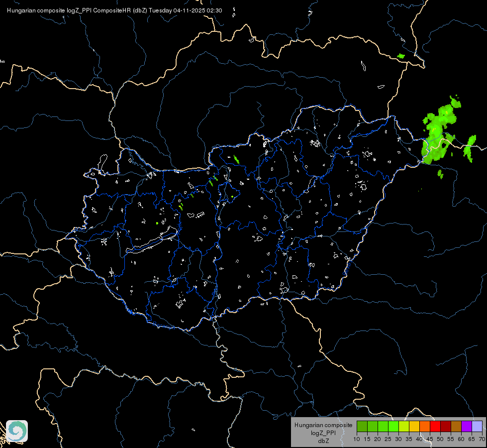The image size is (487, 448).
Task: Click the legend scale value '55'
Action: coord(451,439)
